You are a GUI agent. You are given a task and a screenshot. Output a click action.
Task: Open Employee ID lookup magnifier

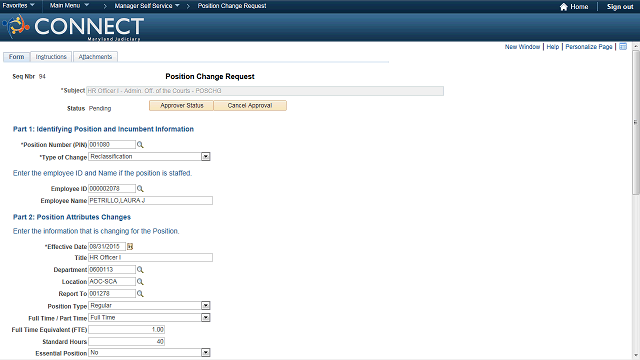(140, 189)
